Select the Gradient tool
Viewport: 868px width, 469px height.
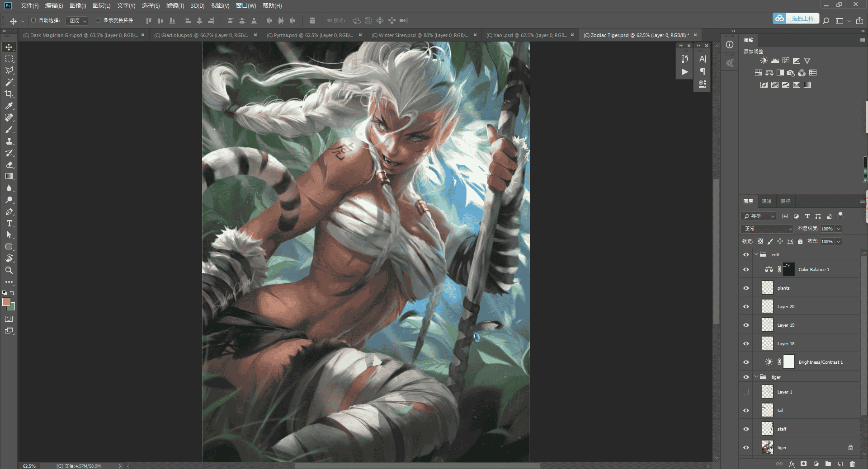click(x=9, y=176)
